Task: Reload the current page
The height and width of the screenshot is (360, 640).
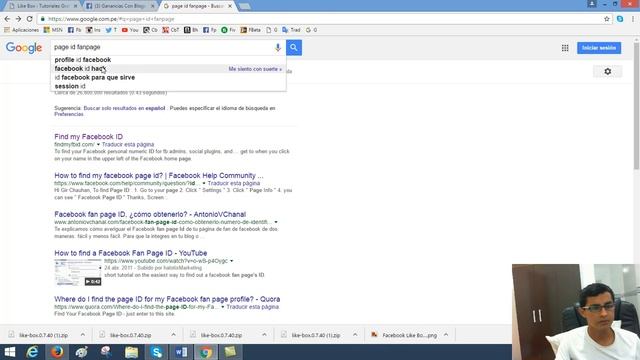Action: (x=29, y=19)
